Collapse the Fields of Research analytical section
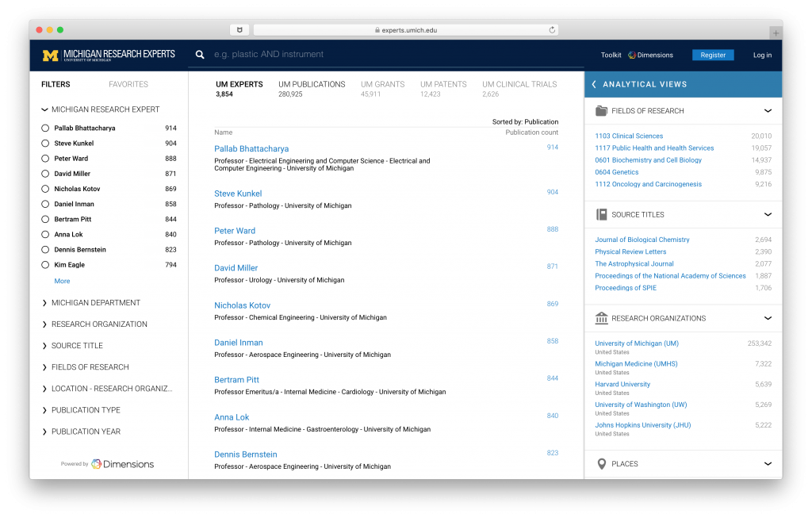The height and width of the screenshot is (518, 812). 768,111
